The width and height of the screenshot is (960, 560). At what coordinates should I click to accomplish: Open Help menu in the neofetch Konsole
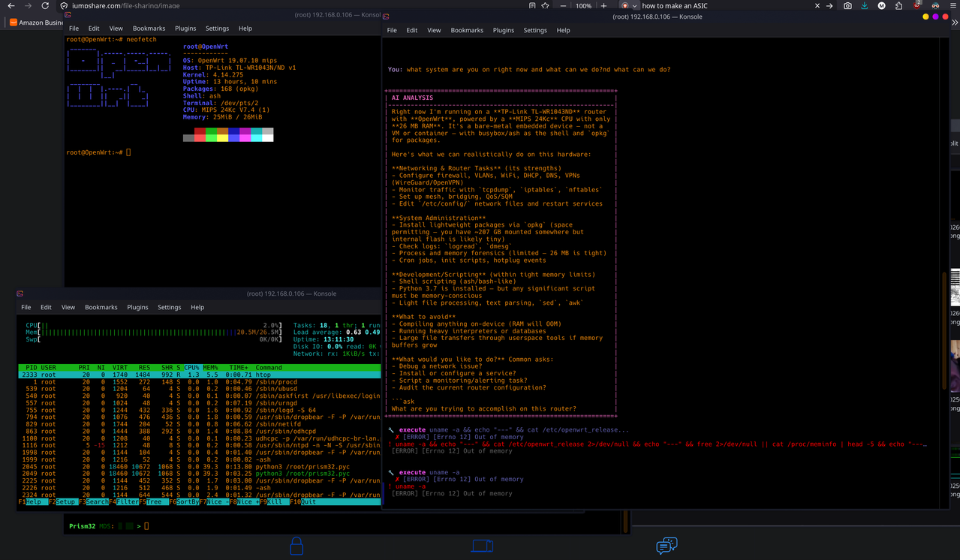pyautogui.click(x=245, y=29)
